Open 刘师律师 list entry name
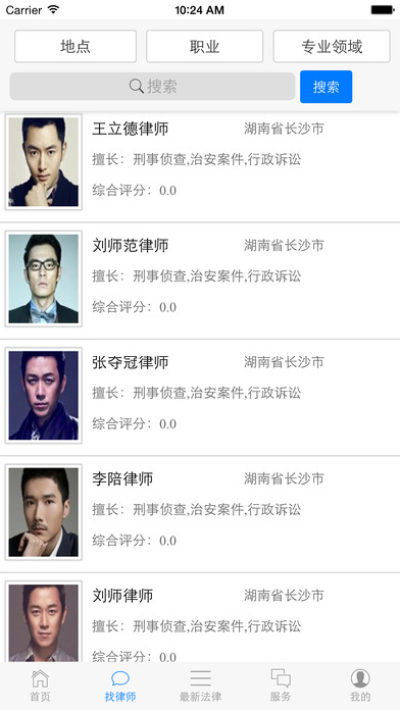Image resolution: width=400 pixels, height=710 pixels. (x=123, y=595)
